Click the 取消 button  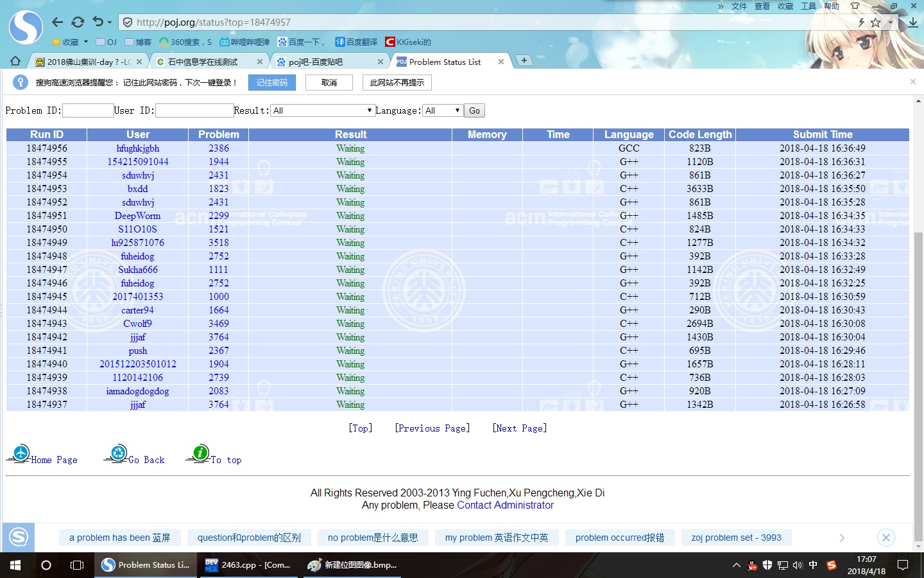(x=329, y=82)
